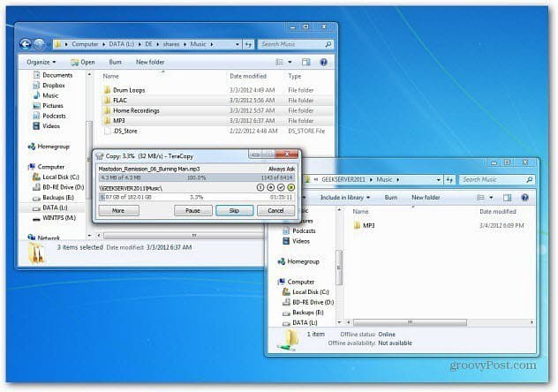Toggle the checkmark verify option in TeraCopy
The image size is (558, 392).
(281, 187)
